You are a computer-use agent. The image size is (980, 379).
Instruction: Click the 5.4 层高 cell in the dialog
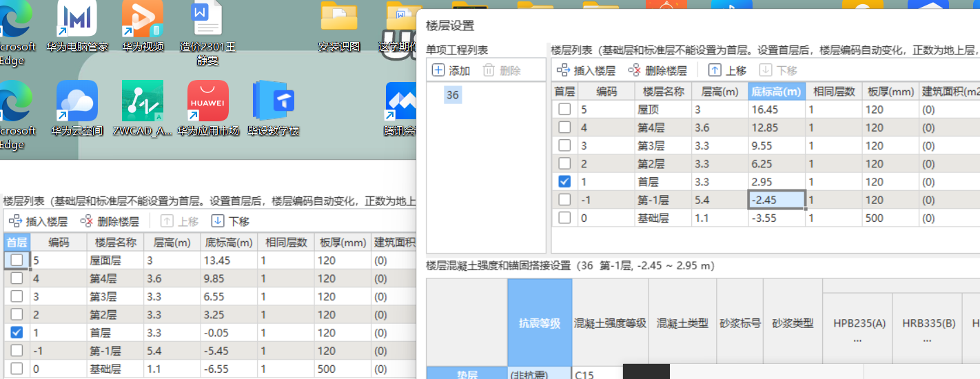point(720,200)
